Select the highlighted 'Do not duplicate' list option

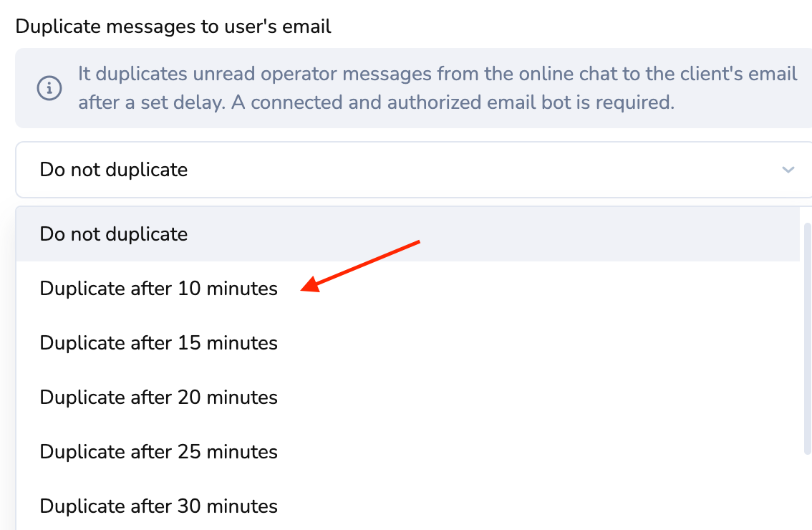pyautogui.click(x=114, y=234)
